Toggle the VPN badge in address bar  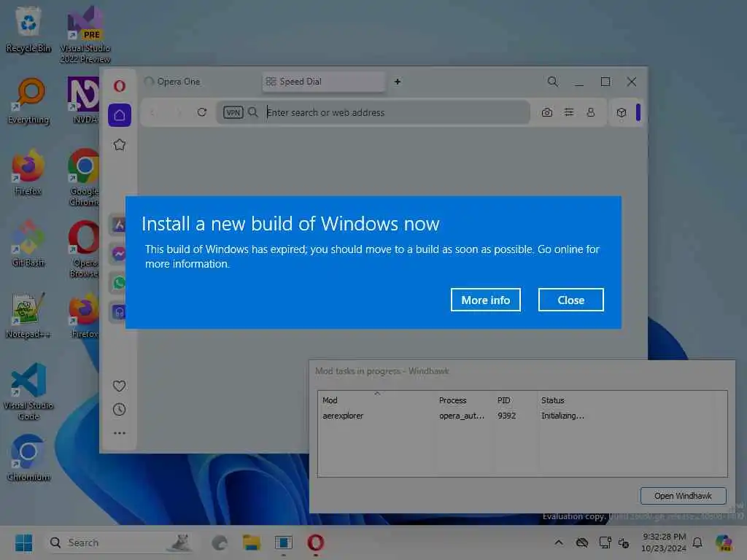[233, 112]
